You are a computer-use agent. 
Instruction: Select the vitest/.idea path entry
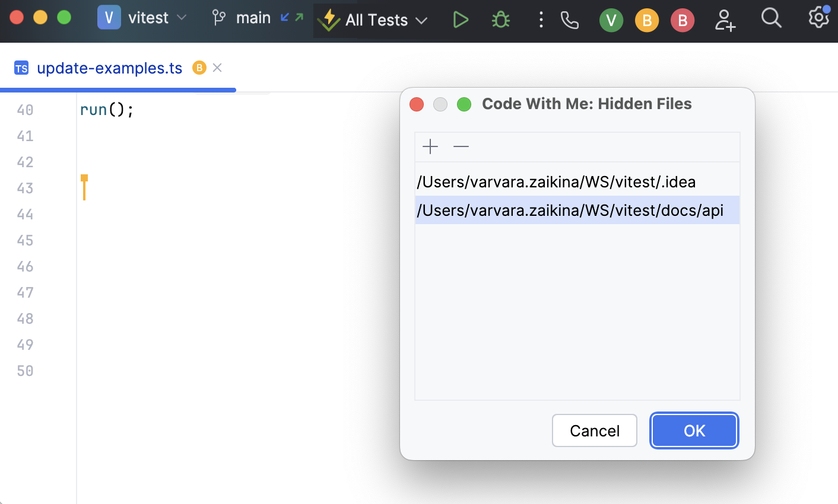(556, 182)
